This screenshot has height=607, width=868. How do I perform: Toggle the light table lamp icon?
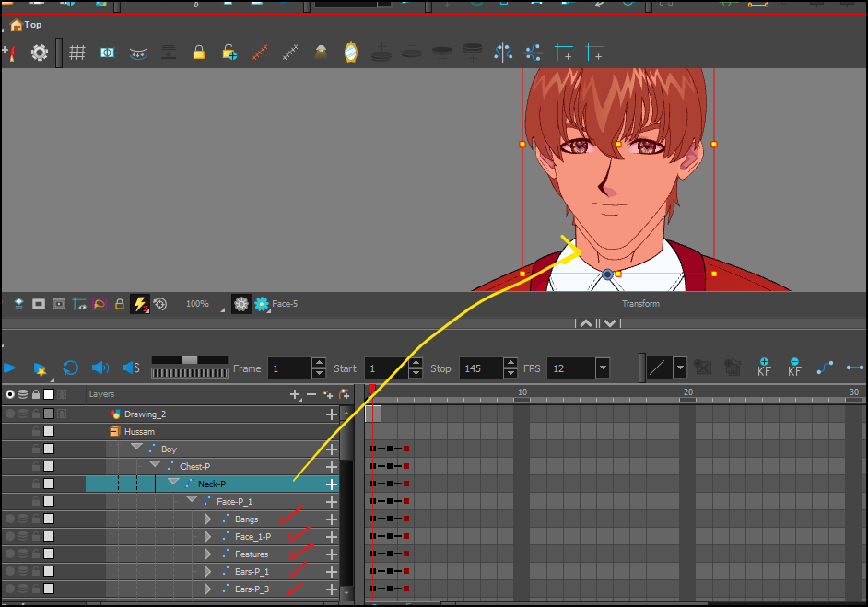point(321,53)
